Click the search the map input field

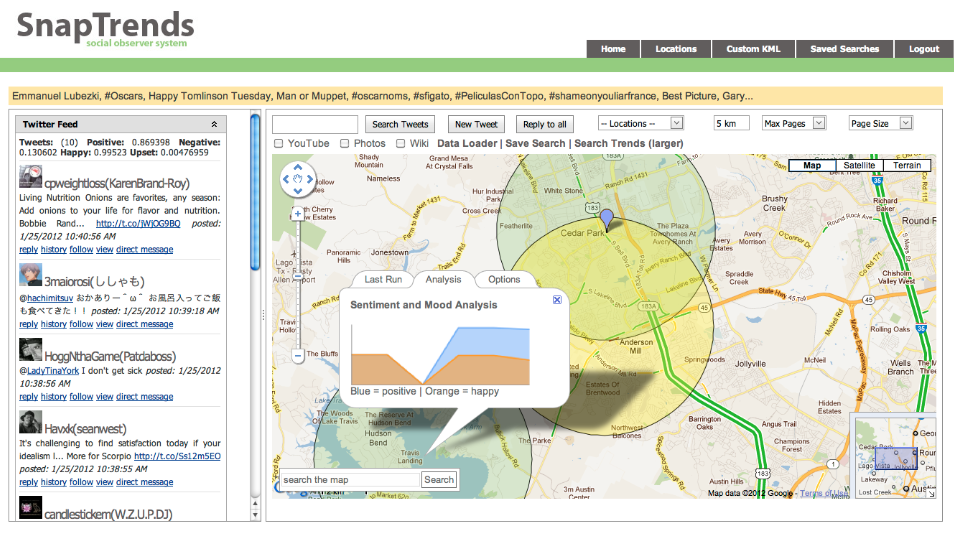pyautogui.click(x=349, y=480)
